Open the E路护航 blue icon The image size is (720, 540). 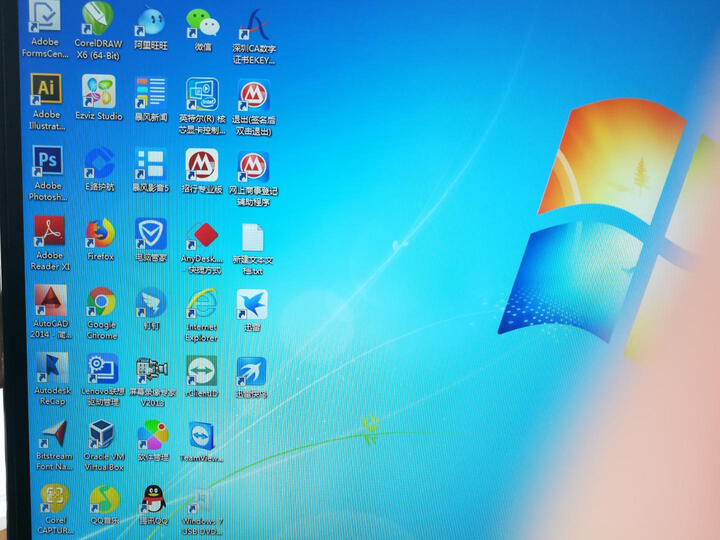[100, 163]
